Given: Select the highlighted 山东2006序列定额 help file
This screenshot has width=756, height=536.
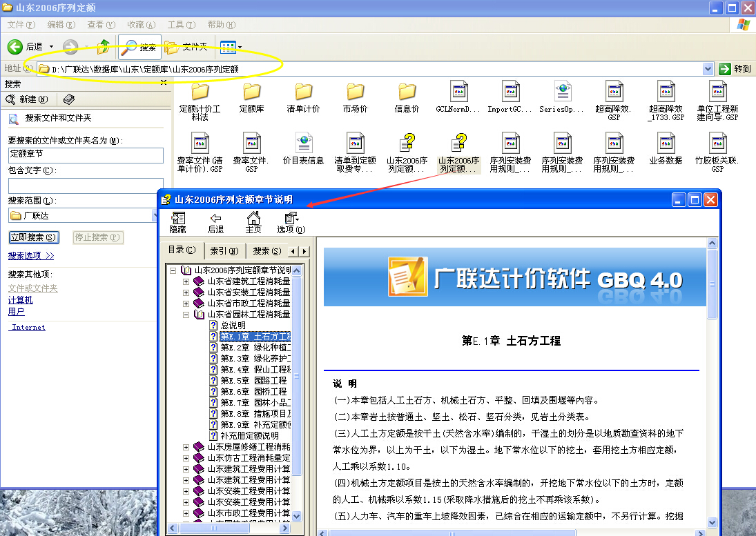Looking at the screenshot, I should point(458,153).
